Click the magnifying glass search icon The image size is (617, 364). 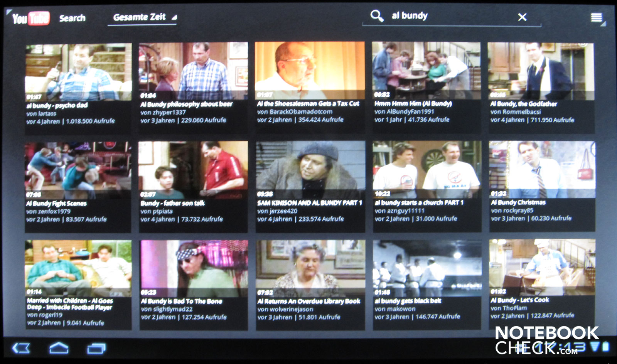point(376,16)
